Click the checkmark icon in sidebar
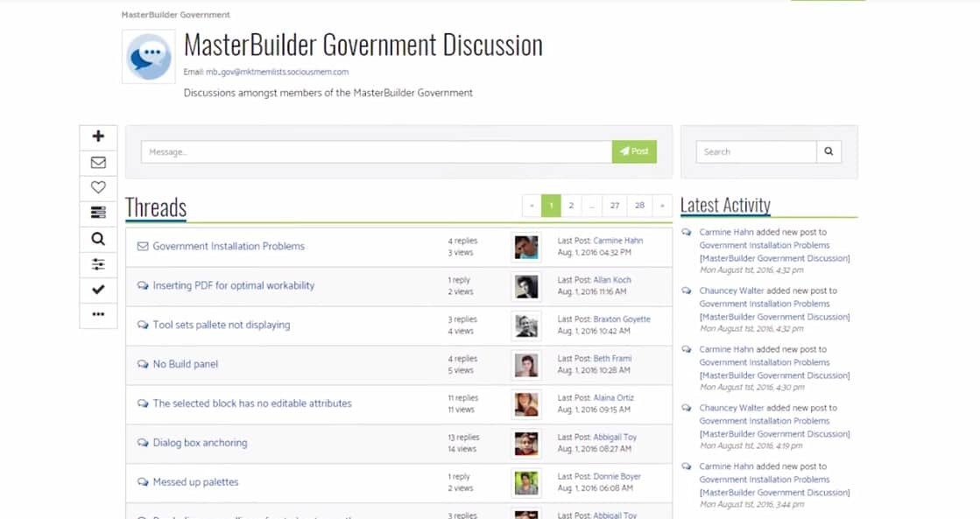980x519 pixels. [98, 289]
